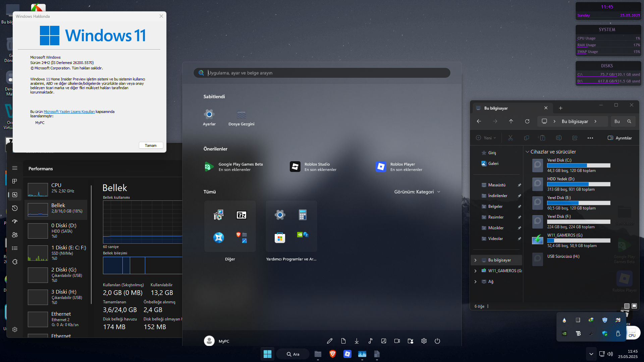Image resolution: width=644 pixels, height=362 pixels.
Task: Open Task Manager startup apps gauge icon
Action: 15,222
